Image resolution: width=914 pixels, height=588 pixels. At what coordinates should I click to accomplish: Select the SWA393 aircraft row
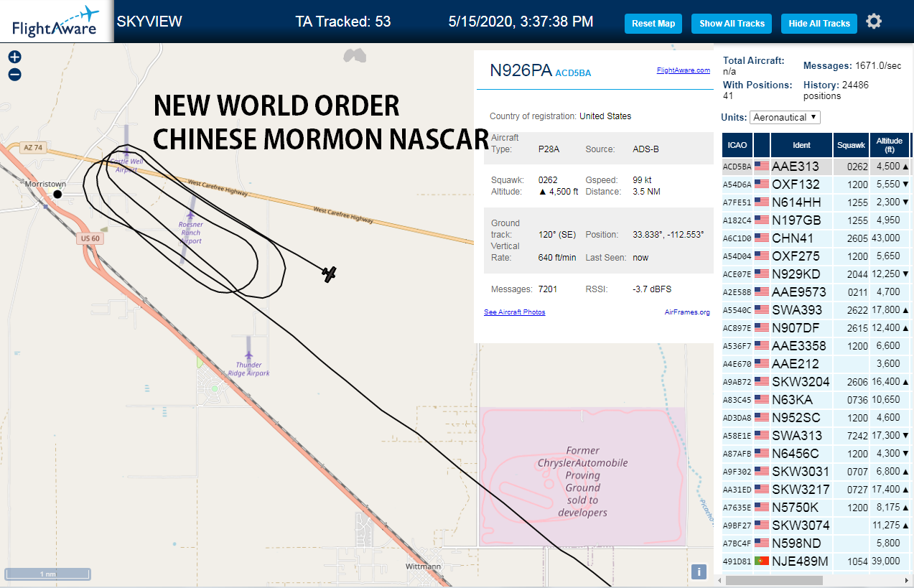pyautogui.click(x=816, y=310)
